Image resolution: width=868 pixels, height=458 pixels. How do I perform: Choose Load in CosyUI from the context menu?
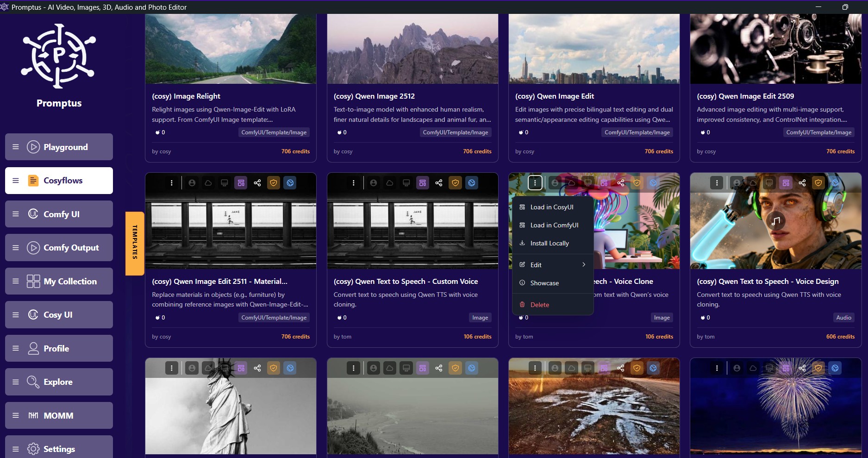(x=553, y=207)
